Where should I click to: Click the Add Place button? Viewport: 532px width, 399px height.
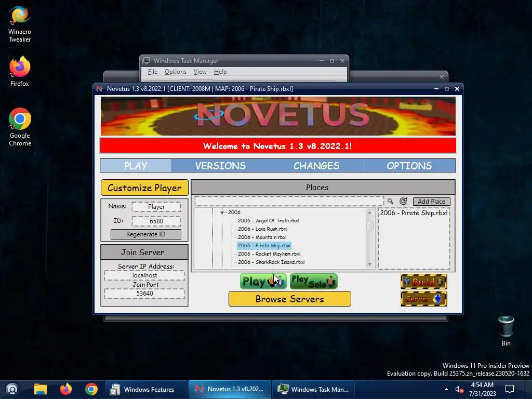pyautogui.click(x=432, y=201)
